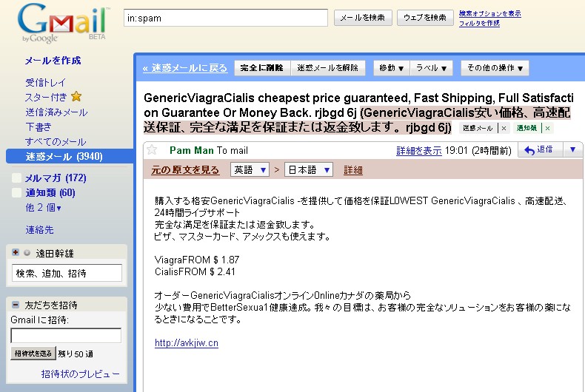
Task: Click the text CialisFROM $ 2.41
Action: point(195,271)
